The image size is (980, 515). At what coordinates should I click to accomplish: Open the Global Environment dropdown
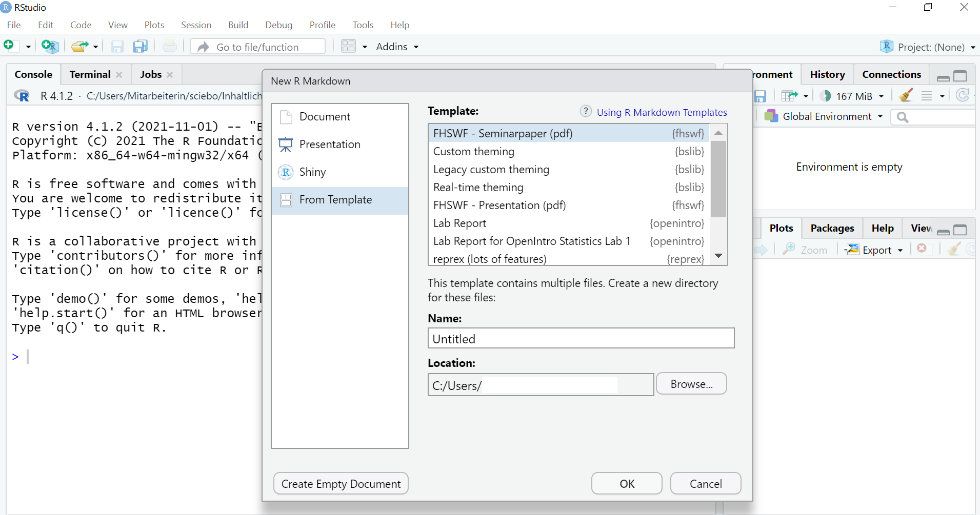pyautogui.click(x=824, y=116)
